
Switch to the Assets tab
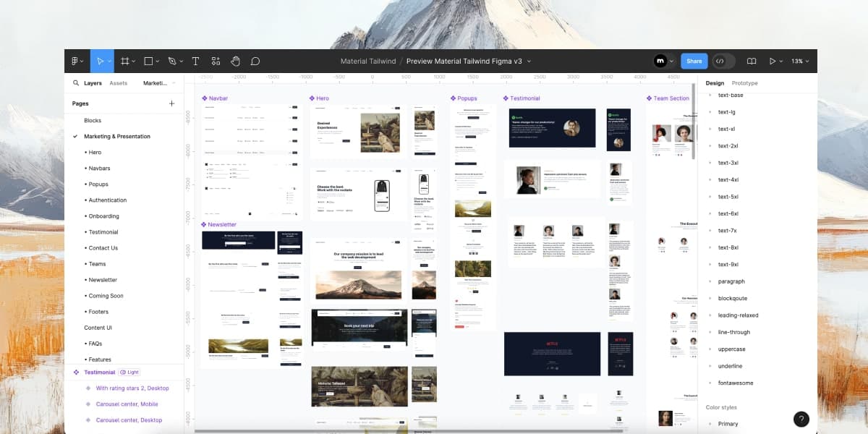coord(118,83)
